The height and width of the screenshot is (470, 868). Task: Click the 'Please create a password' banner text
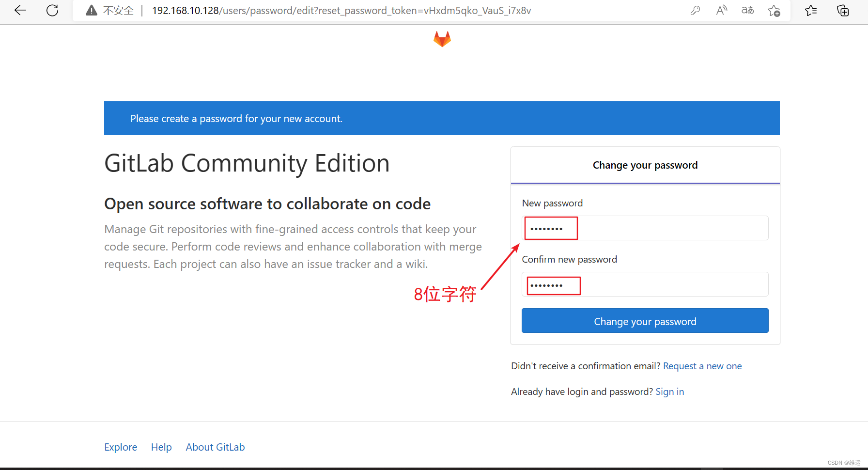[236, 119]
